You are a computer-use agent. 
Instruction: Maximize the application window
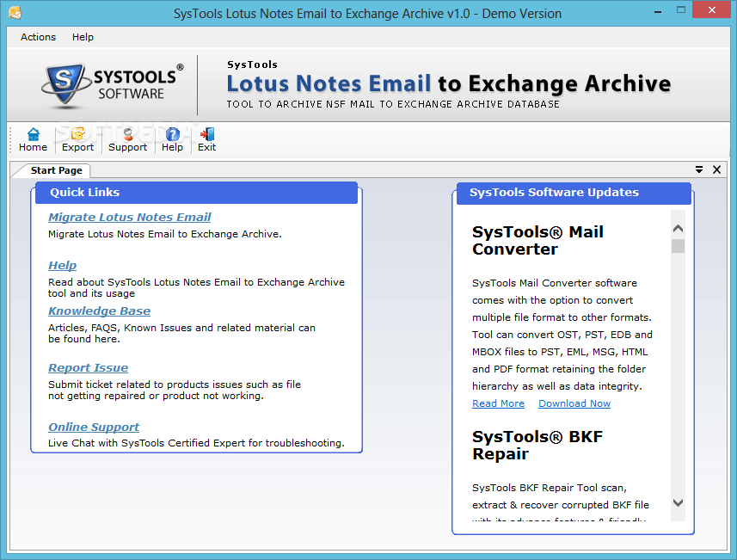[680, 10]
